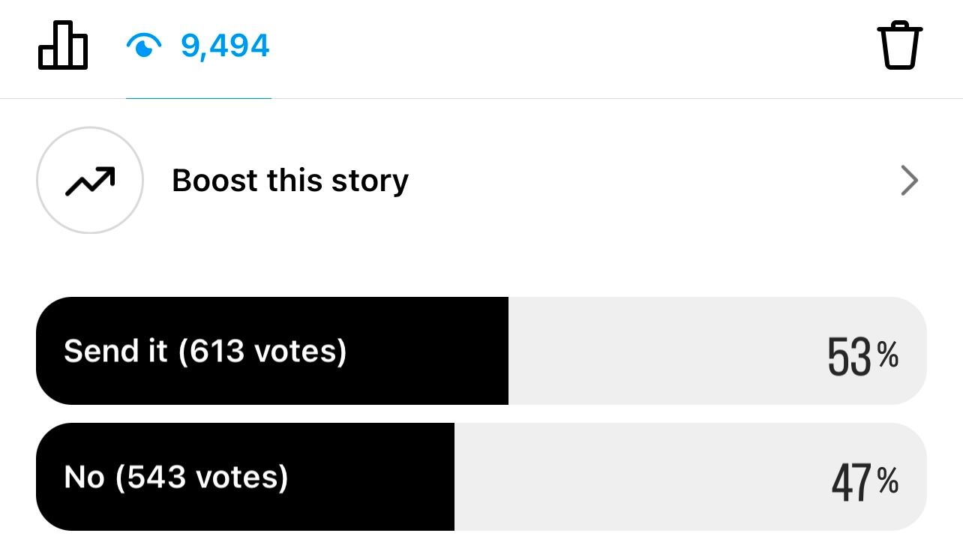Image resolution: width=963 pixels, height=560 pixels.
Task: Click the 47% result figure
Action: point(852,482)
